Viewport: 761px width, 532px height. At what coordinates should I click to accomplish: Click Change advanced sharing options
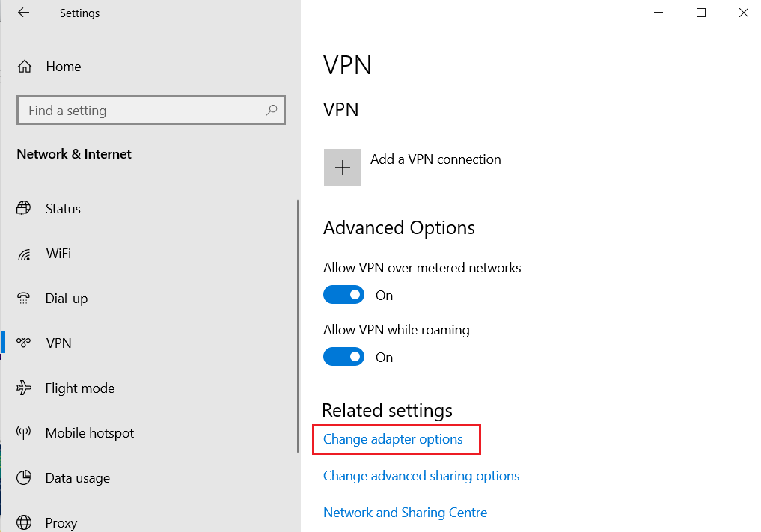pos(421,475)
